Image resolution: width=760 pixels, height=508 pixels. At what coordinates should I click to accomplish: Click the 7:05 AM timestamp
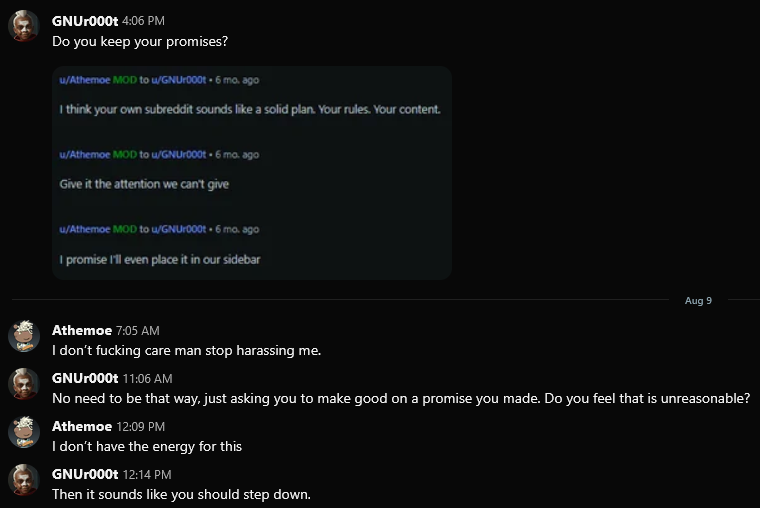coord(138,331)
